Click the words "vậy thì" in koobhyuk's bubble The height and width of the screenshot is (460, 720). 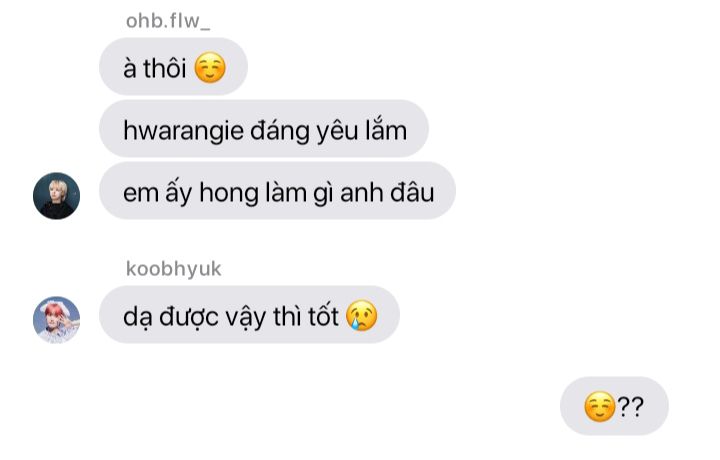[x=263, y=317]
